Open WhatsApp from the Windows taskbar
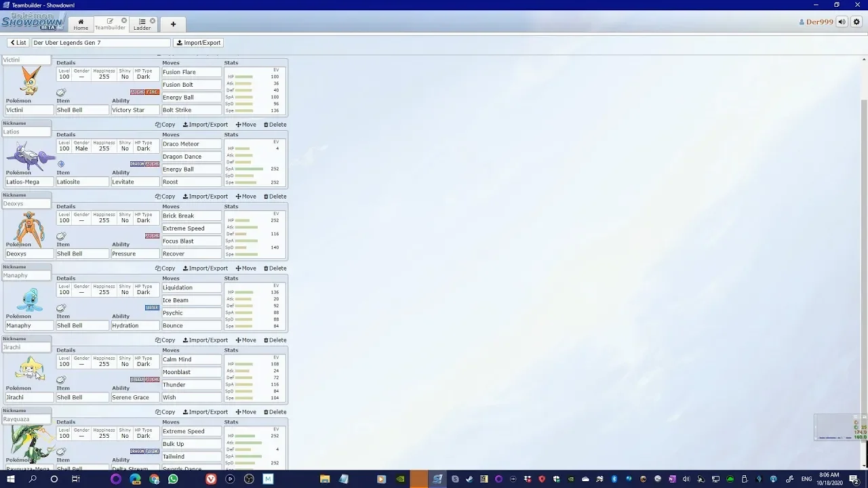The height and width of the screenshot is (488, 868). tap(173, 479)
